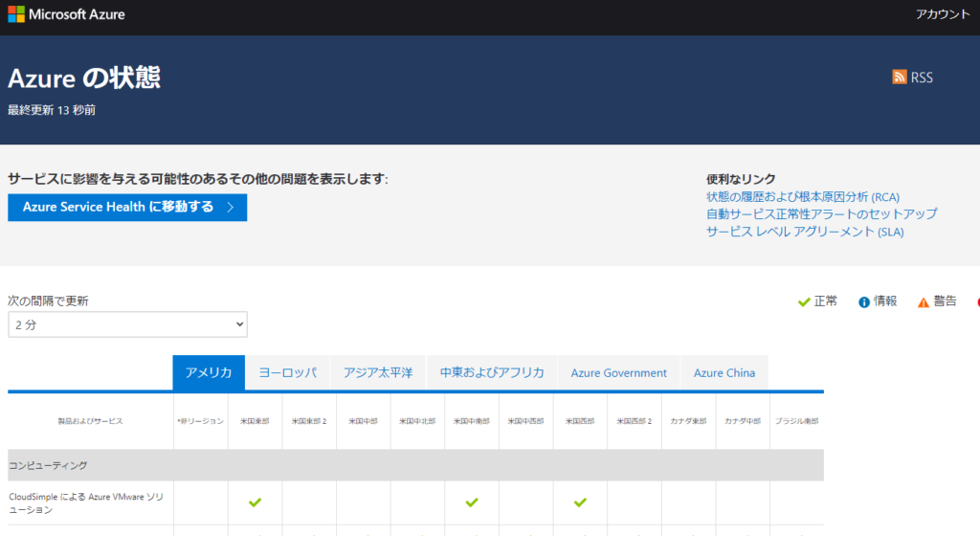Click the 米国中部 column header
980x536 pixels.
coord(363,421)
